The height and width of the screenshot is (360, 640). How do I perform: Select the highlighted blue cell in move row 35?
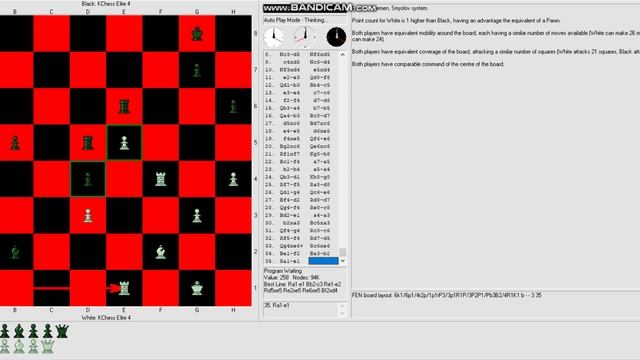tap(323, 261)
